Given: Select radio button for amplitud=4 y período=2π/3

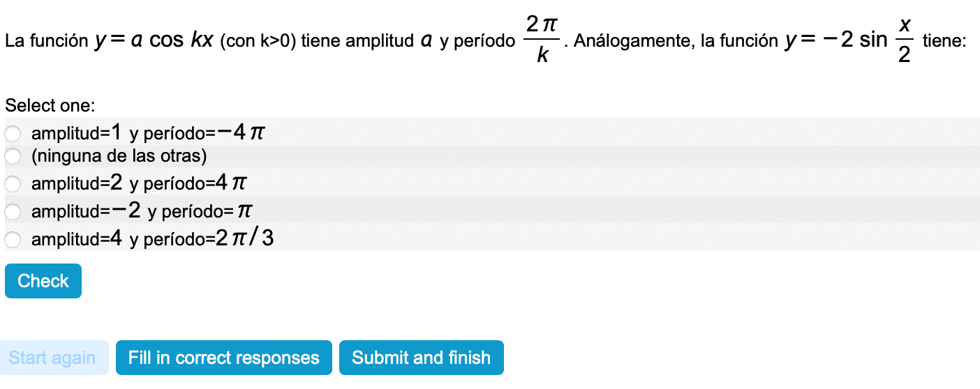Looking at the screenshot, I should [13, 239].
